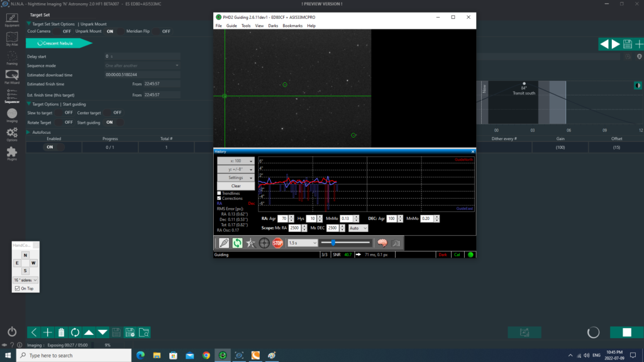
Task: Toggle the Meridian Flip switch
Action: (x=162, y=31)
